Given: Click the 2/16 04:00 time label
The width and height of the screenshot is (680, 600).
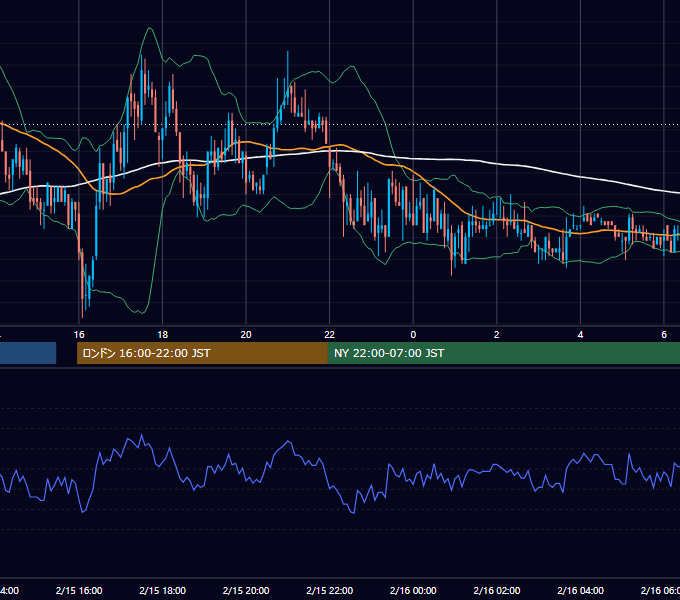Looking at the screenshot, I should coord(580,590).
